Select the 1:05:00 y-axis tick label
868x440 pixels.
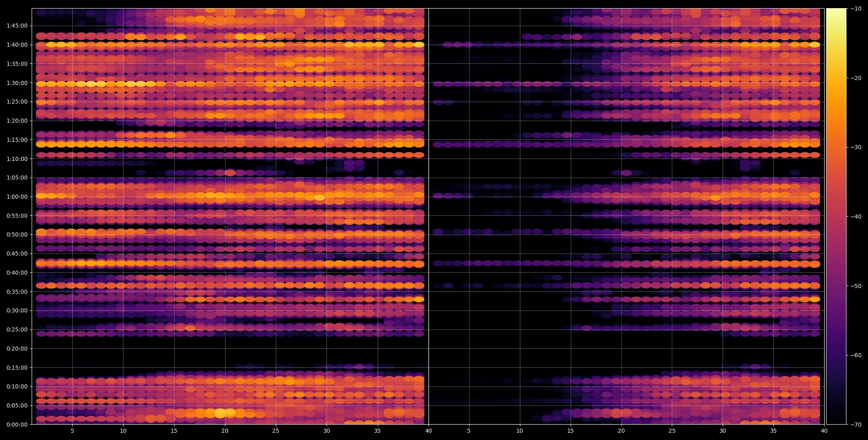tap(17, 178)
